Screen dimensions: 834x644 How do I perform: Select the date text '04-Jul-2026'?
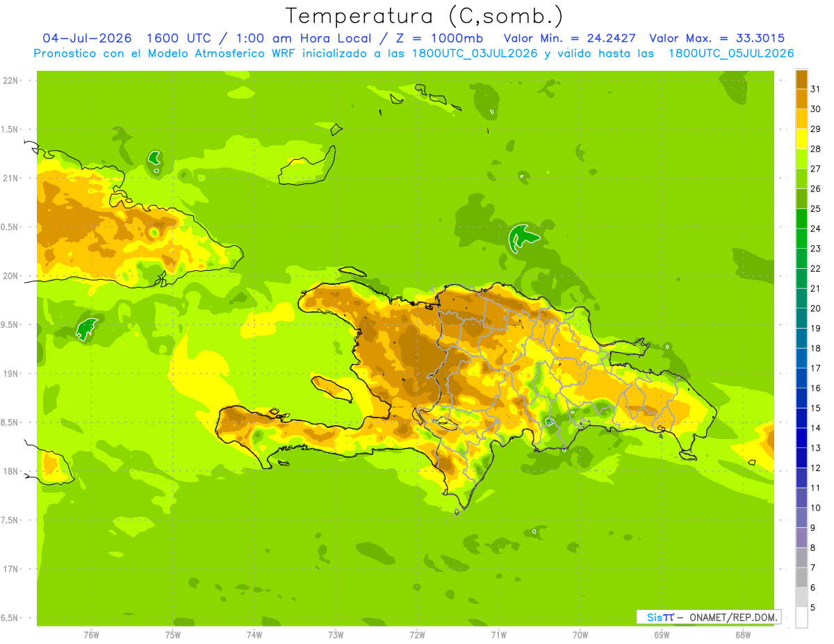(x=87, y=38)
